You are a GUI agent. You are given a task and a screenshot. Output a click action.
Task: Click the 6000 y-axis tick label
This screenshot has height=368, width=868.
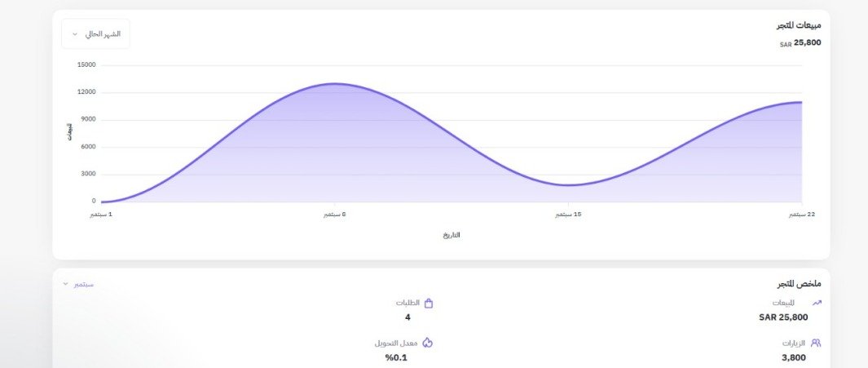(x=88, y=147)
